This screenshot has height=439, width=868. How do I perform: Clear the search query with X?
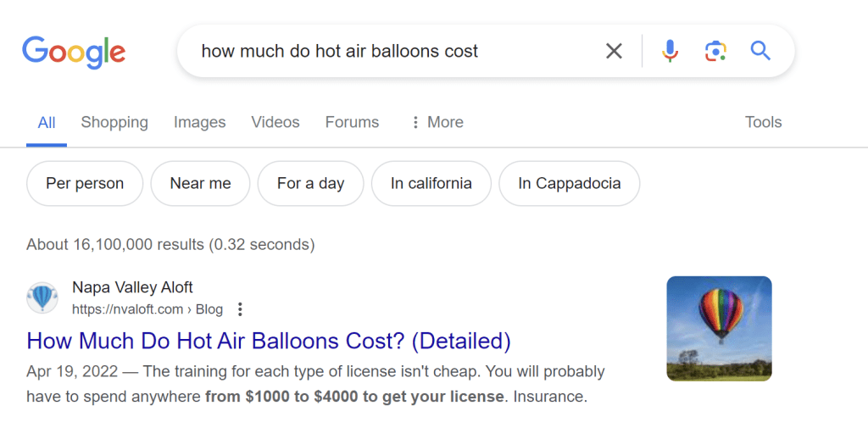[x=614, y=52]
